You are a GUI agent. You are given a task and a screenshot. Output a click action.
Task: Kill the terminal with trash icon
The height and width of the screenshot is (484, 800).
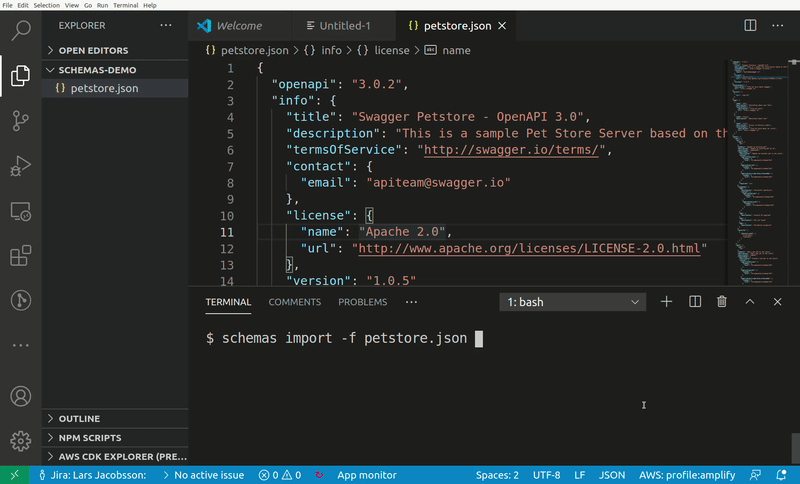pyautogui.click(x=721, y=302)
